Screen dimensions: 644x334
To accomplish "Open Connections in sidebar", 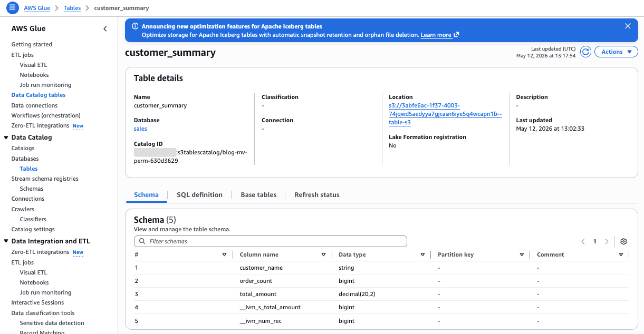I will (x=28, y=199).
